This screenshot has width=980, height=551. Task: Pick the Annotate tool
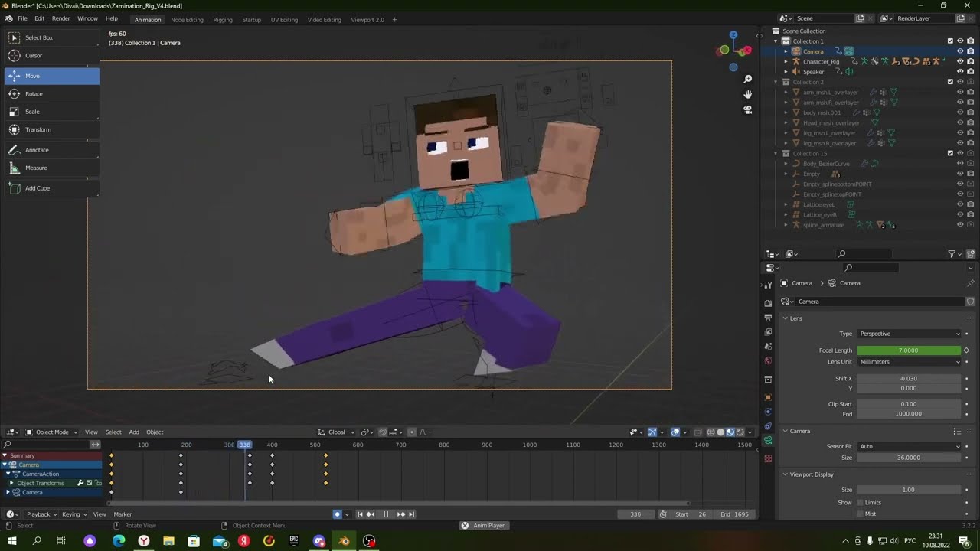pos(51,150)
